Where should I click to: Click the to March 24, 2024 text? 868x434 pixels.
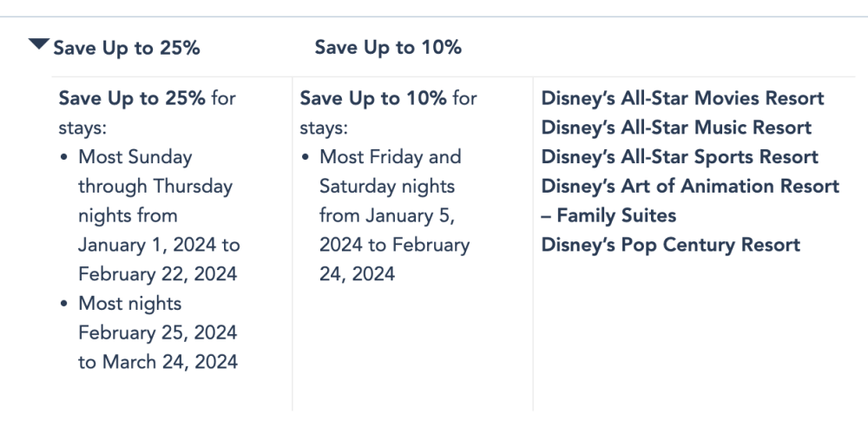point(158,362)
